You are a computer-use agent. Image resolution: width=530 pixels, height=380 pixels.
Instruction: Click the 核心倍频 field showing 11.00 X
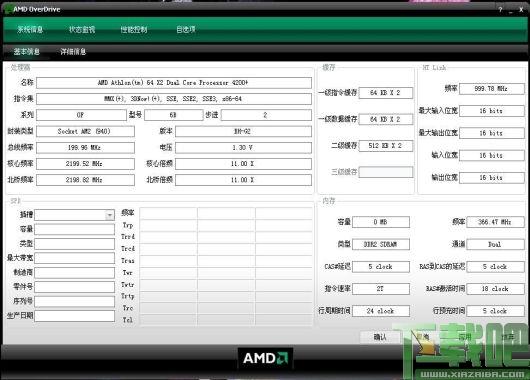(243, 164)
